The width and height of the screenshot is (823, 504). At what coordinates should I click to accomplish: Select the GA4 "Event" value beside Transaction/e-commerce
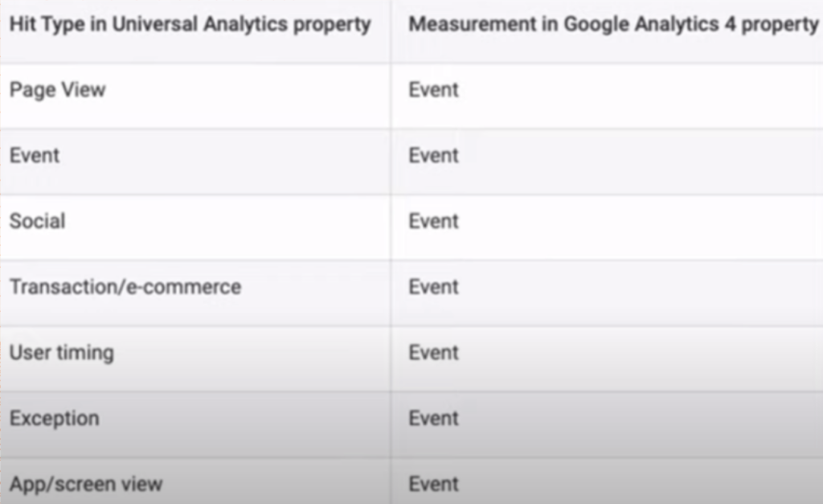point(433,287)
